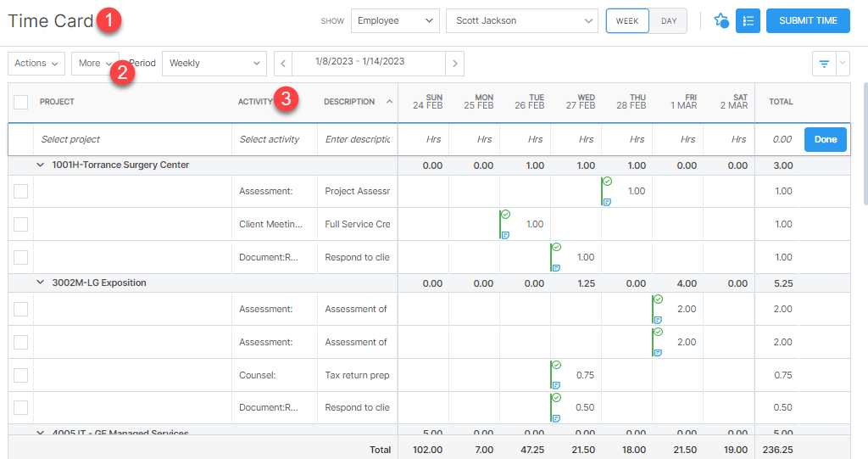The image size is (868, 459).
Task: Open the blue checklist view icon
Action: 748,20
